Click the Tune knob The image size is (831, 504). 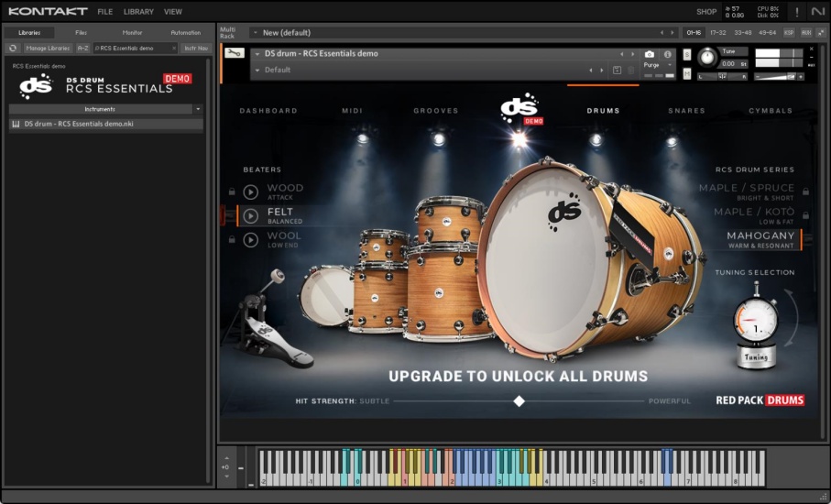click(x=706, y=57)
